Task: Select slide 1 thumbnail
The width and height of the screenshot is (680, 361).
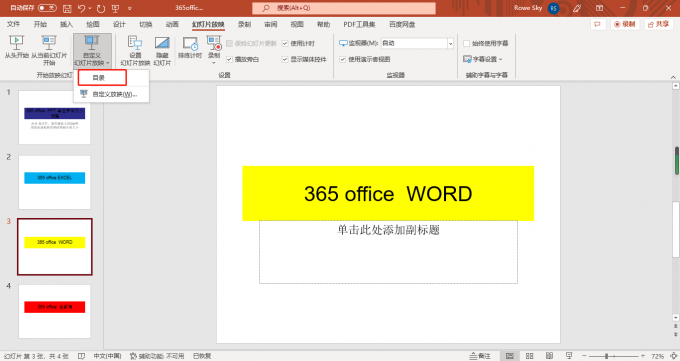Action: pos(55,117)
